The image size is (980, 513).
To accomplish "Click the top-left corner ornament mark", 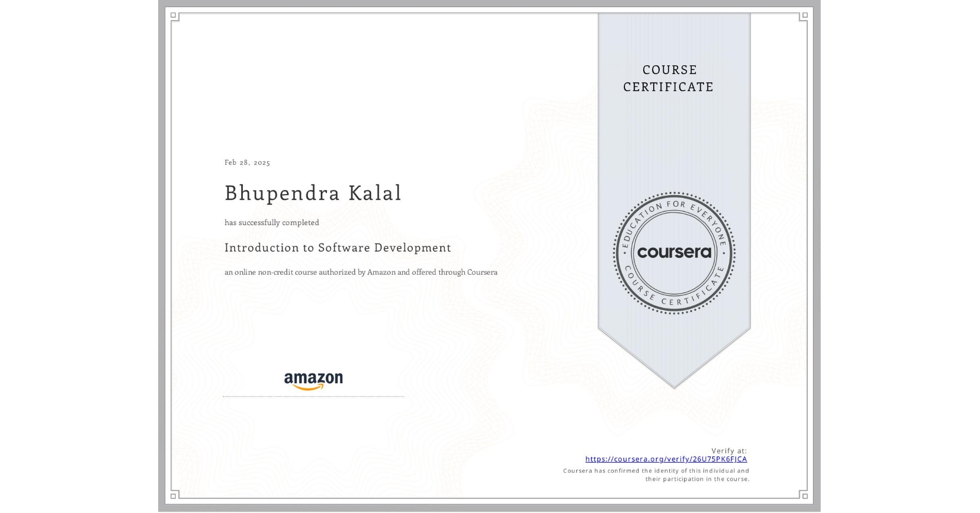I will tap(173, 15).
